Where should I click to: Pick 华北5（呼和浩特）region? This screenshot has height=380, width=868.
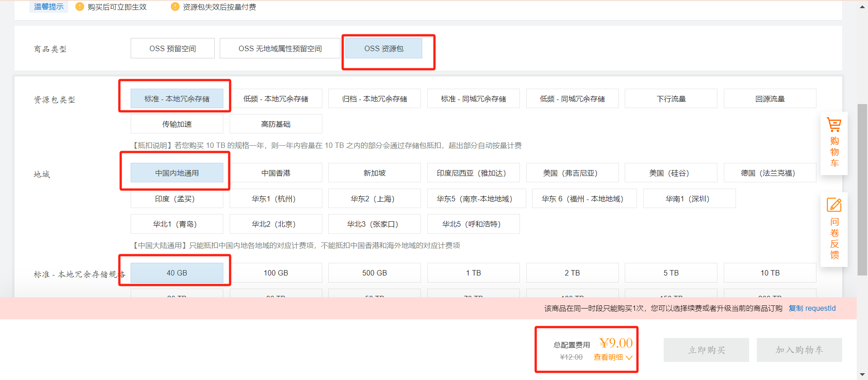coord(473,224)
